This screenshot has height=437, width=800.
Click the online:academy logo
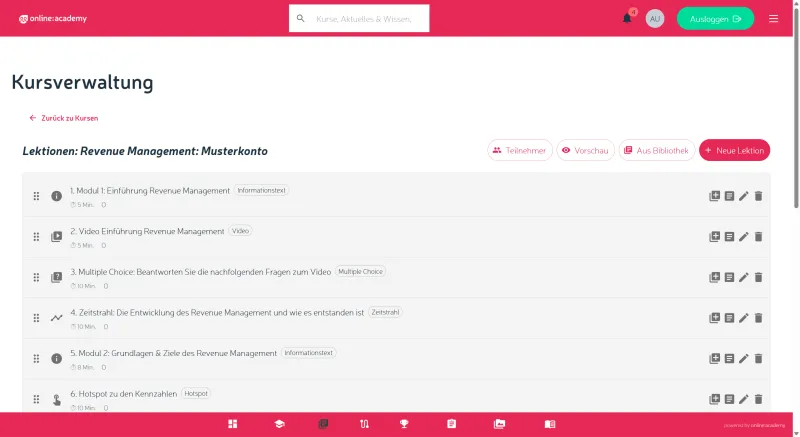[53, 19]
